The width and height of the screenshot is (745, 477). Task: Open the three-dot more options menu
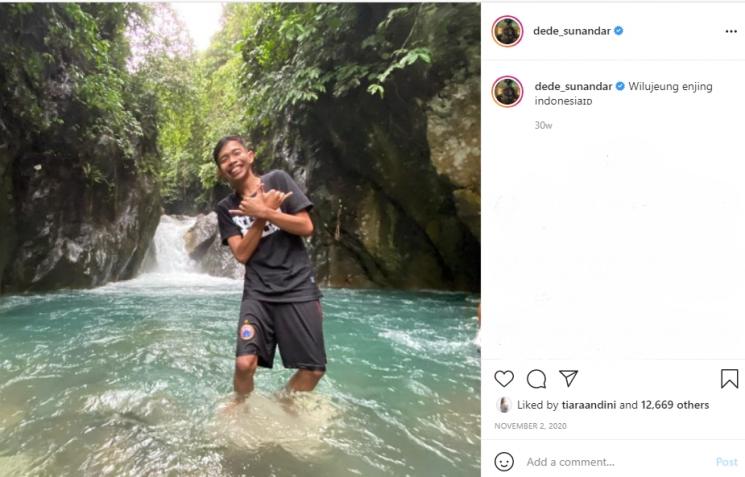point(731,31)
